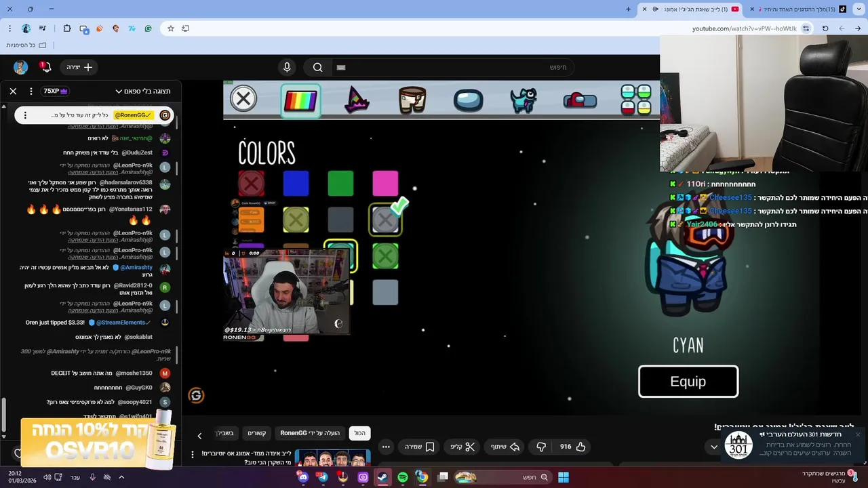Open the four-cube outfits tab
The width and height of the screenshot is (868, 488).
(x=636, y=100)
